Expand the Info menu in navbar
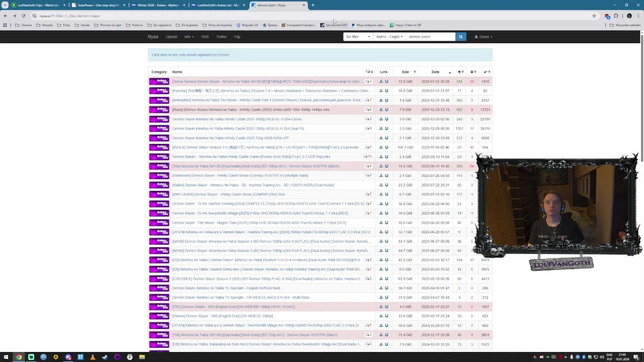Screen dimensions: 644x362 188,37
